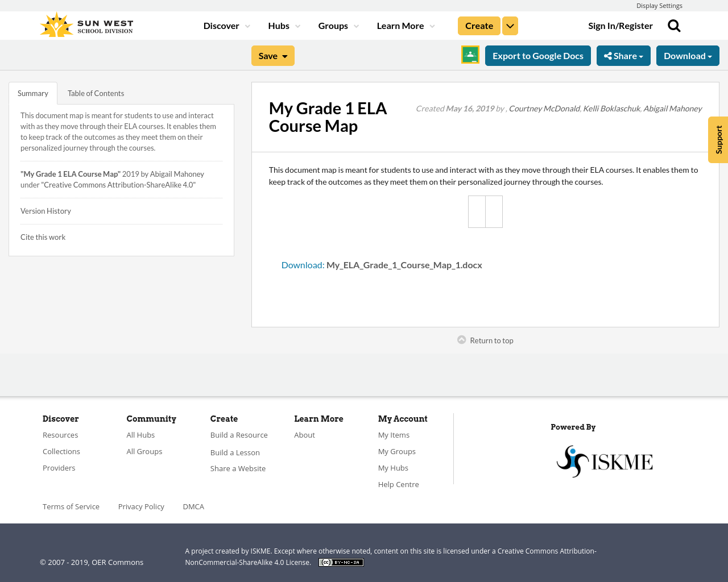Click Export to Google Docs

click(537, 55)
